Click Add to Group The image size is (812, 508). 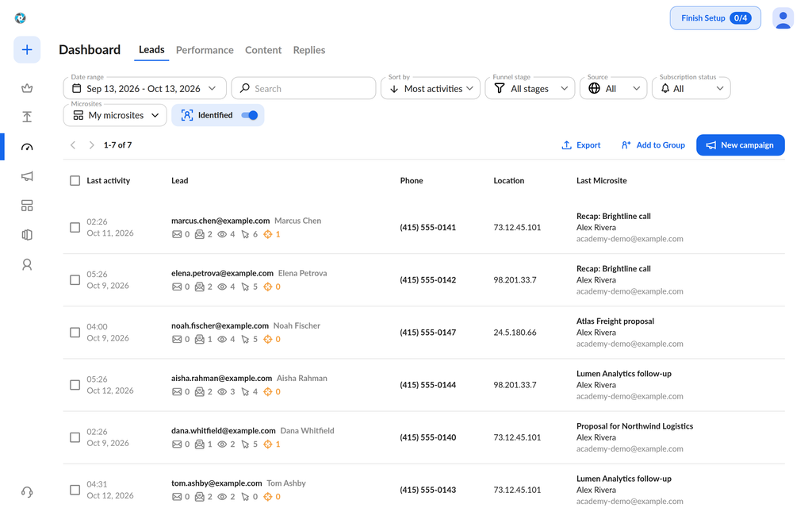653,145
